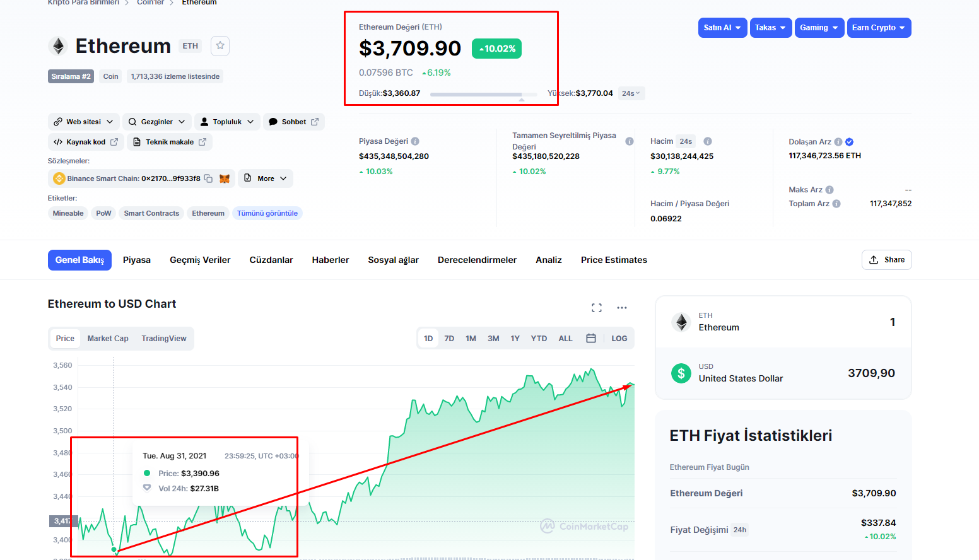
Task: Open Takas dropdown
Action: [x=771, y=28]
